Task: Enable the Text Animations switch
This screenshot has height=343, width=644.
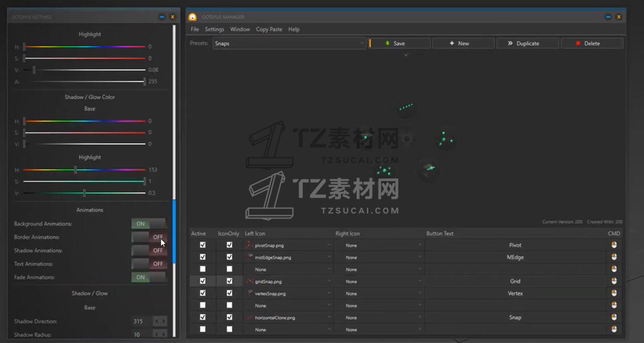Action: [149, 264]
